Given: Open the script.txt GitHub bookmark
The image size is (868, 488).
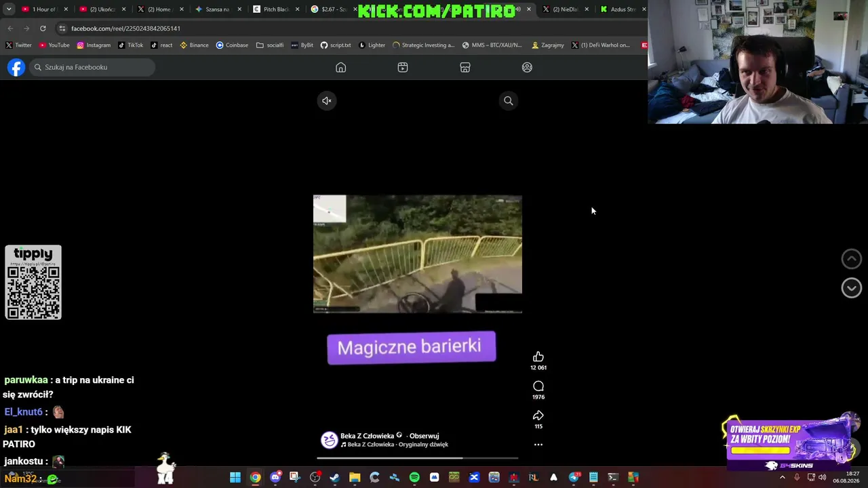Looking at the screenshot, I should tap(336, 45).
